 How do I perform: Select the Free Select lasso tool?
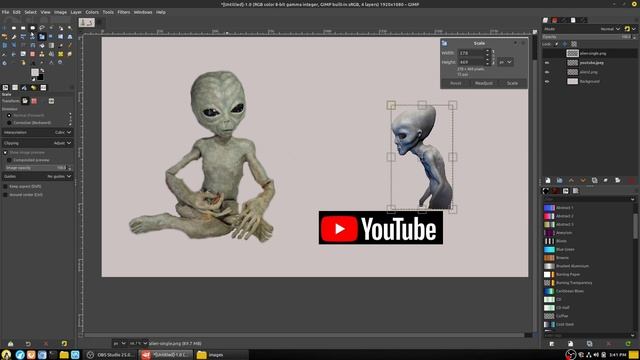pos(42,28)
